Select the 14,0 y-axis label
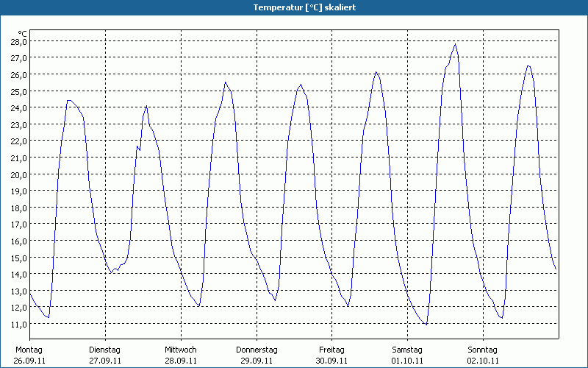 [x=18, y=275]
